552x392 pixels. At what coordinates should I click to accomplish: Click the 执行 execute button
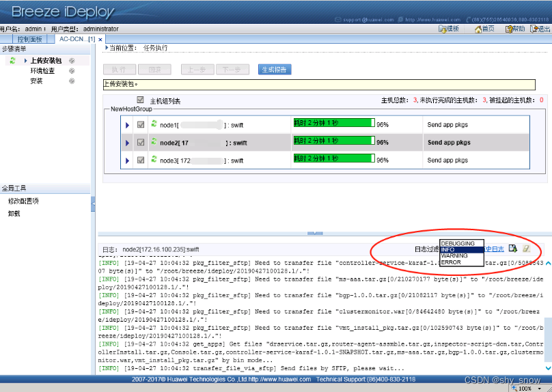coord(120,70)
